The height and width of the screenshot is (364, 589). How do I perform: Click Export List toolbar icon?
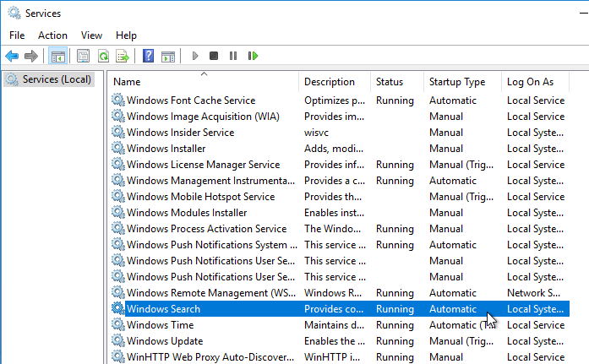[x=123, y=57]
